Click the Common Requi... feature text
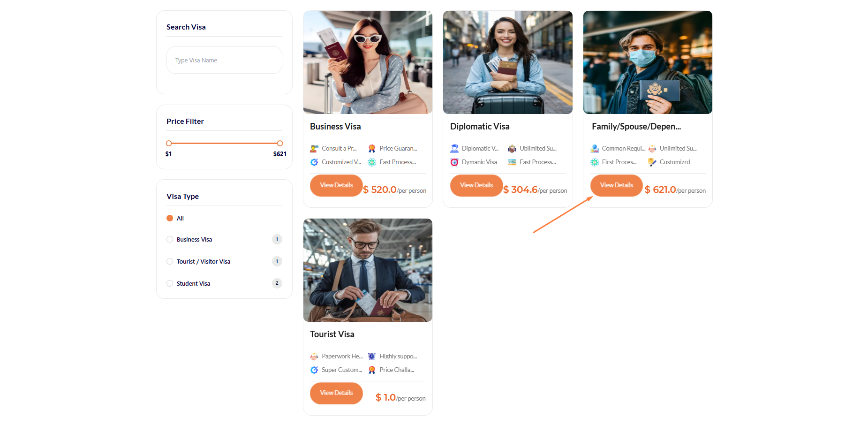Image resolution: width=868 pixels, height=425 pixels. 624,149
